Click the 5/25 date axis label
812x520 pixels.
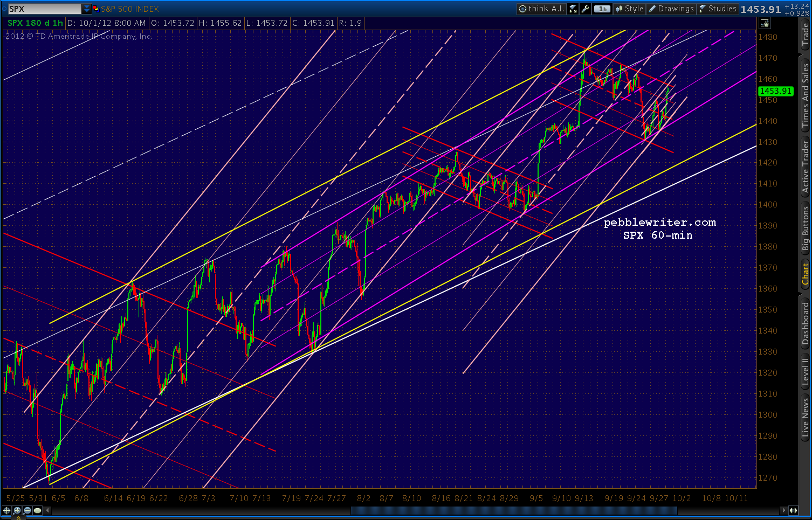pyautogui.click(x=16, y=498)
